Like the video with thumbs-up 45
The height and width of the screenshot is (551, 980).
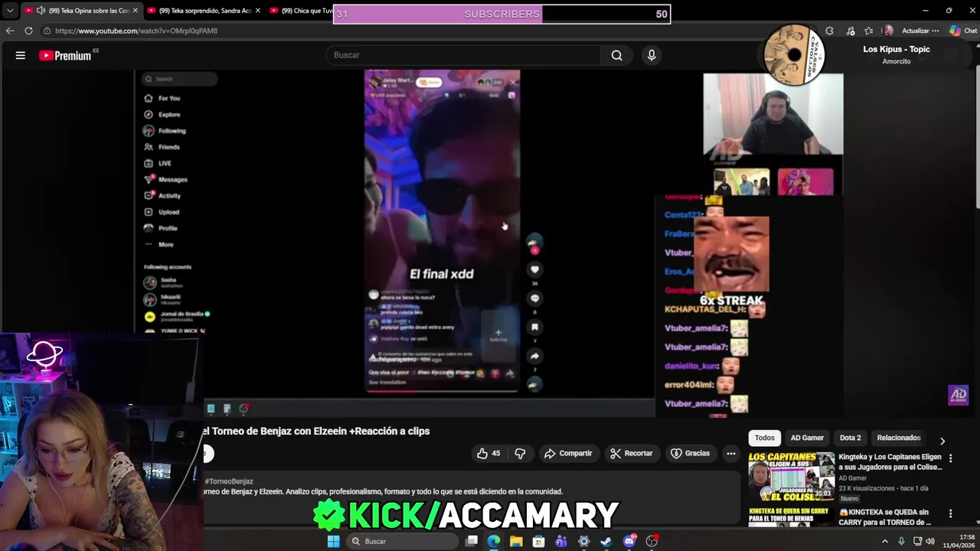pyautogui.click(x=488, y=453)
